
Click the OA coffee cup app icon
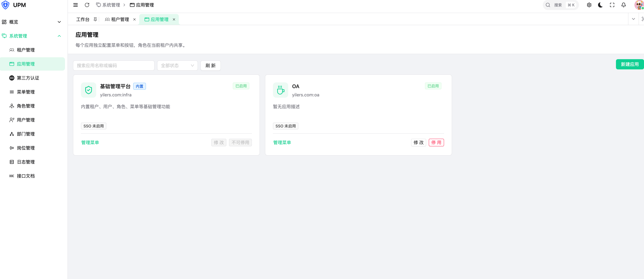click(x=281, y=90)
